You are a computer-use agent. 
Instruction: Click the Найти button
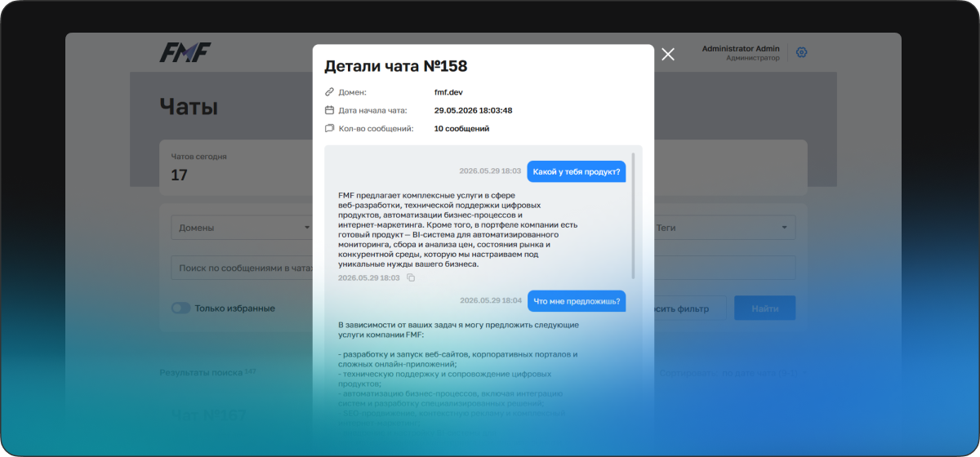point(764,308)
